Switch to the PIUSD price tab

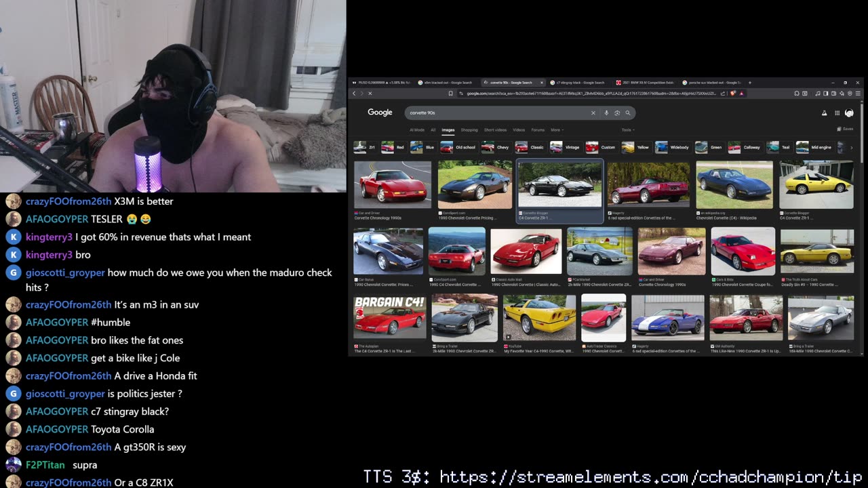[x=382, y=83]
